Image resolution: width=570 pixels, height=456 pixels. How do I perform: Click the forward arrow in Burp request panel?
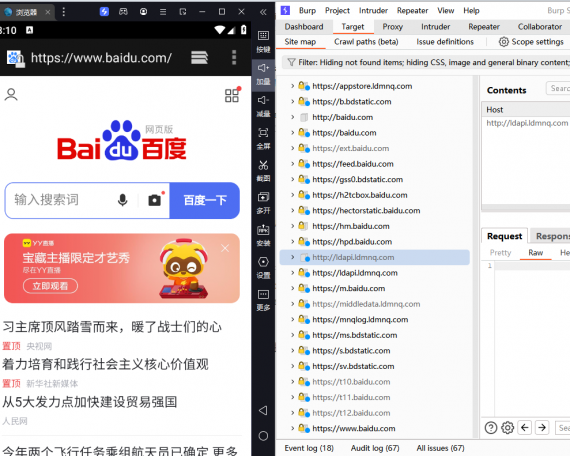542,428
